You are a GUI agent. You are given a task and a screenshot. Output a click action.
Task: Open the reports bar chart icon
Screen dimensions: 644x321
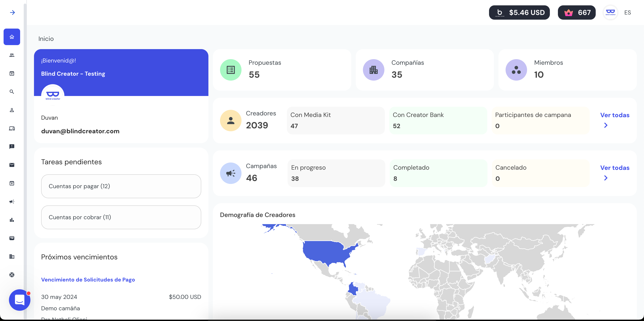(x=12, y=220)
